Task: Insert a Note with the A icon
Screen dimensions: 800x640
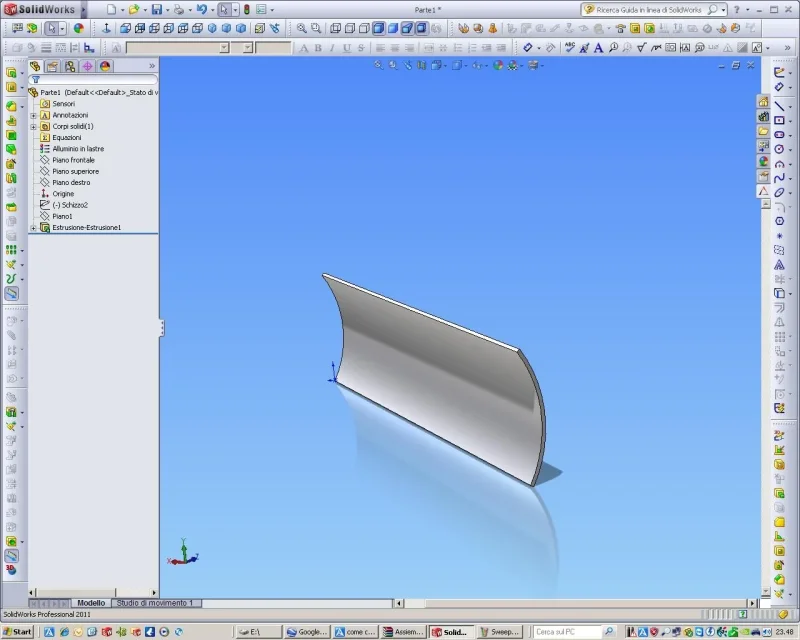Action: click(x=598, y=47)
